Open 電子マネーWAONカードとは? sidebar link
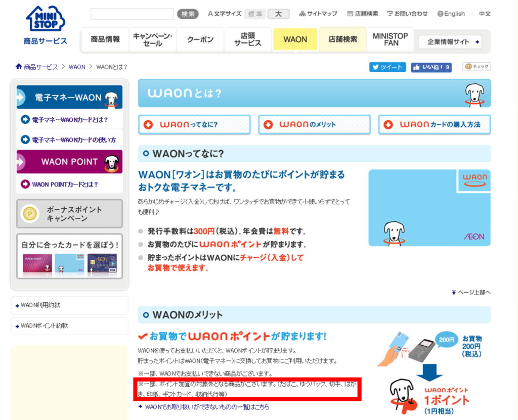Screen dimensions: 518x420 [69, 119]
